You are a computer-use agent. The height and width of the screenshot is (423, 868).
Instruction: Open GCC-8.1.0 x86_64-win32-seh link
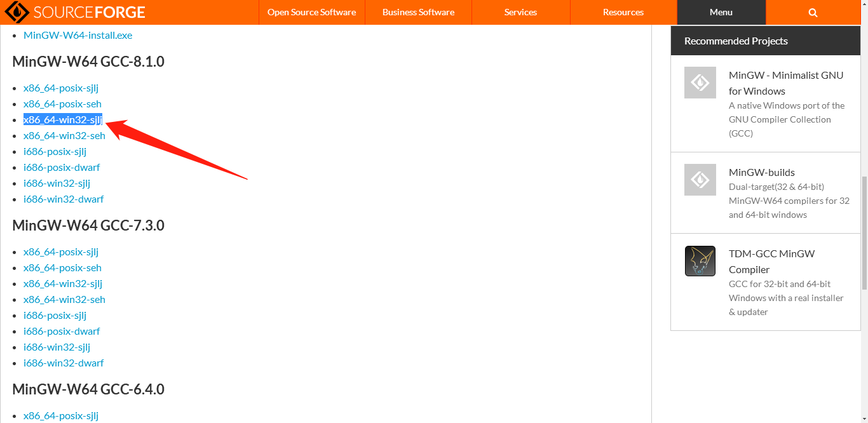point(64,135)
